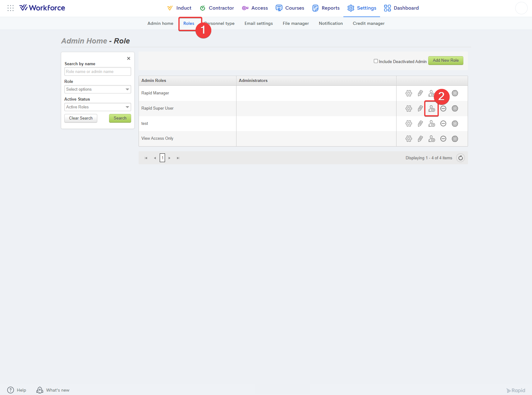Refresh the roles grid list
The width and height of the screenshot is (532, 395).
pos(460,158)
